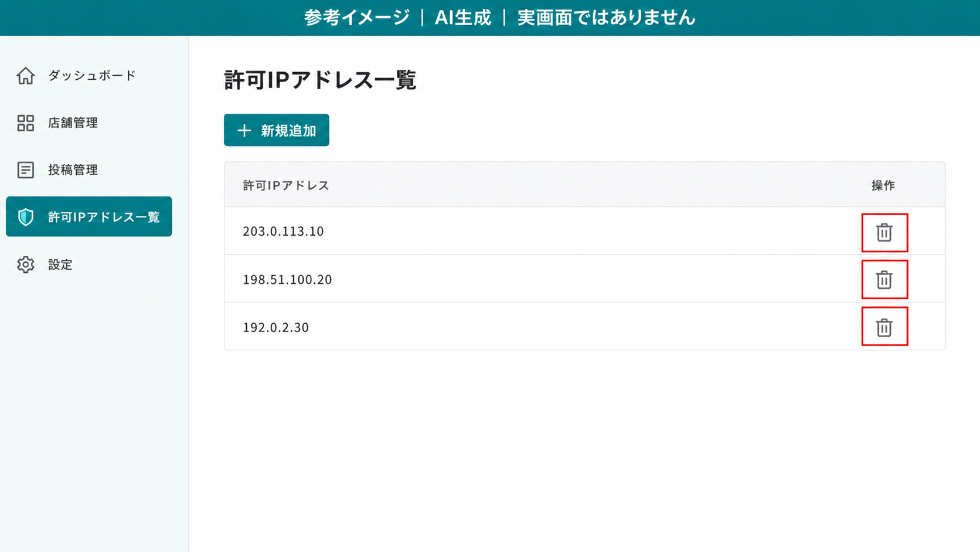Select the 203.0.113.10 address text
Screen dimensions: 980x552
(283, 231)
